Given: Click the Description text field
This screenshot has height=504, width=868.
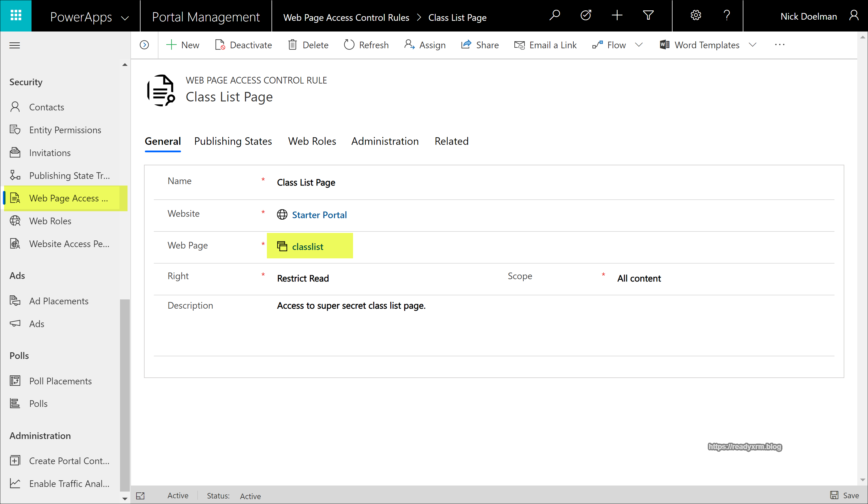Looking at the screenshot, I should (351, 306).
